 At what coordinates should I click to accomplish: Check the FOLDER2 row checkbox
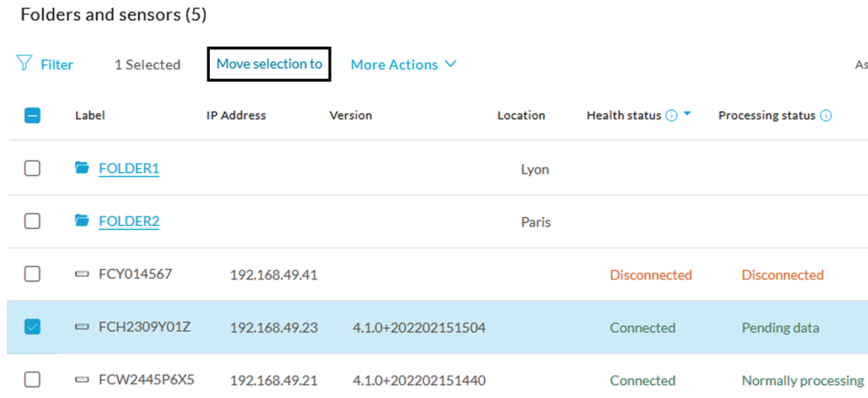click(x=32, y=221)
